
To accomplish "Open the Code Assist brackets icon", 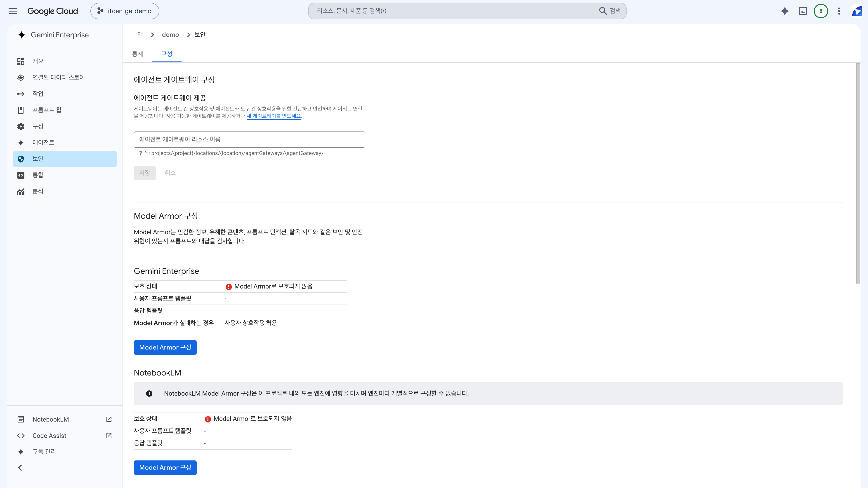I will point(21,435).
